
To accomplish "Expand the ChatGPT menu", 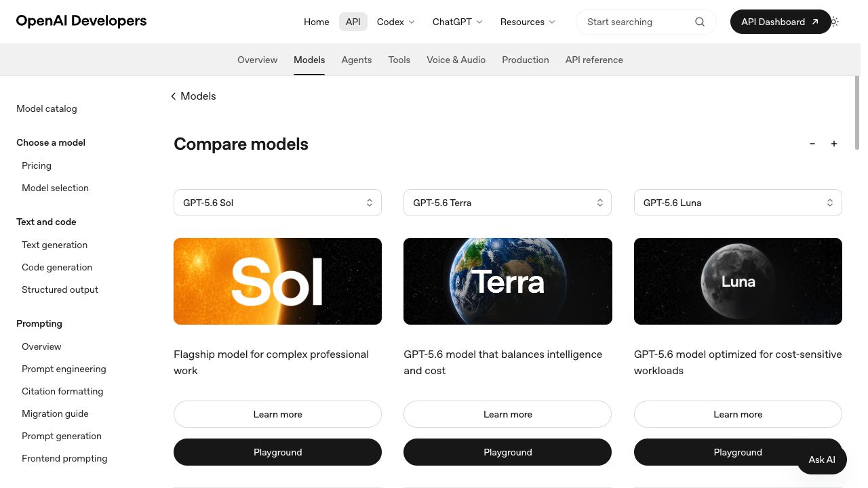I will point(458,22).
